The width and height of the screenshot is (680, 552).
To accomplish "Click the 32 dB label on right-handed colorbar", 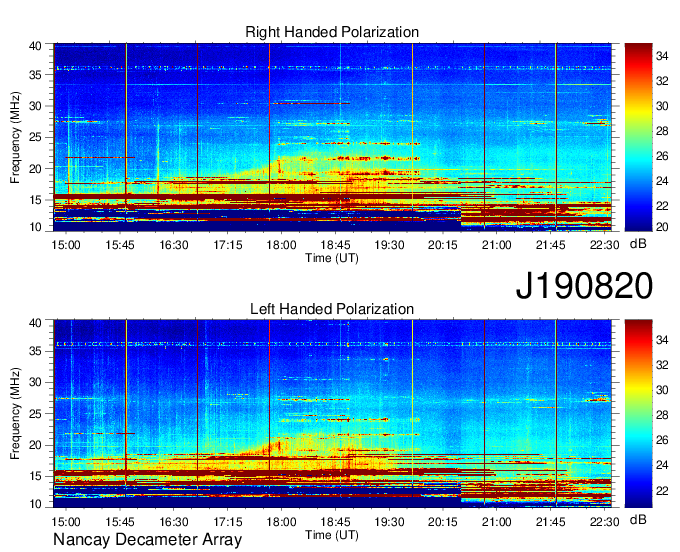I will [662, 81].
